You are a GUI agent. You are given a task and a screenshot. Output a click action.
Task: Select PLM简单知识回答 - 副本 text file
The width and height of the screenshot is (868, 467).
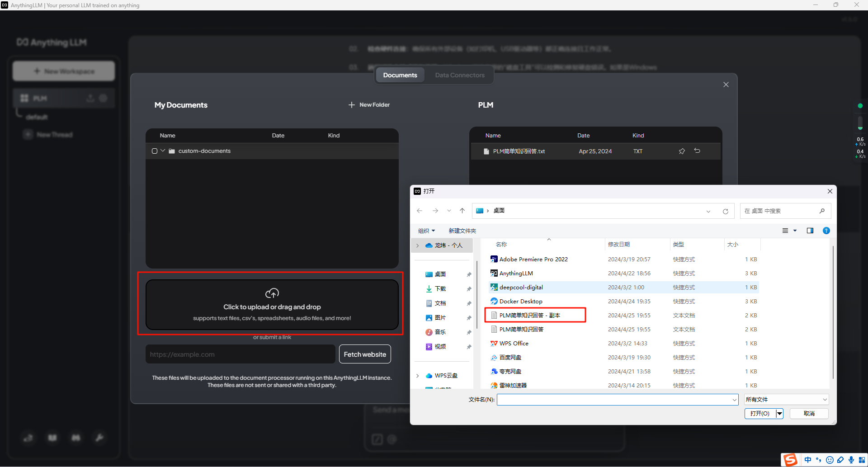[x=623, y=316]
